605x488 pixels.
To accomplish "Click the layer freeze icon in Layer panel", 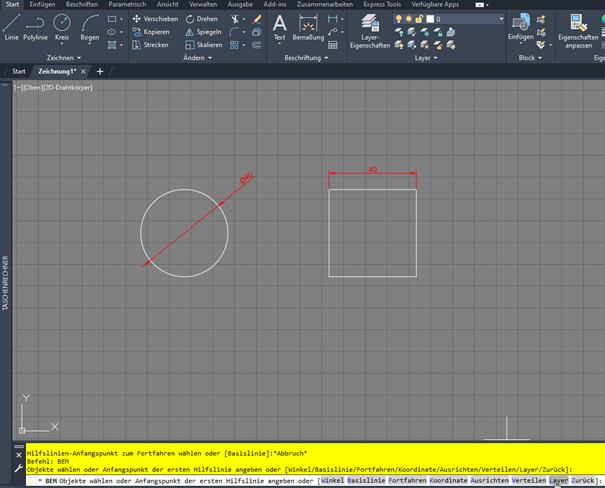I will [425, 32].
